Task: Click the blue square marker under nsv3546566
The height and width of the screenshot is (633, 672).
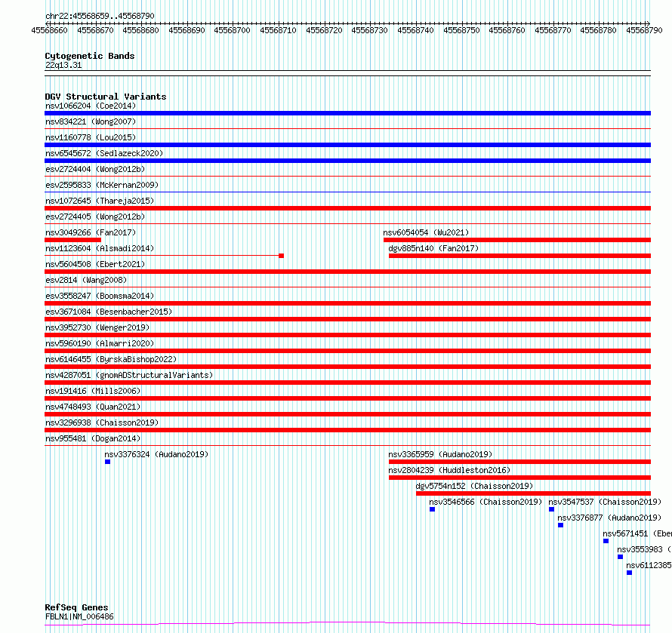Action: (432, 509)
